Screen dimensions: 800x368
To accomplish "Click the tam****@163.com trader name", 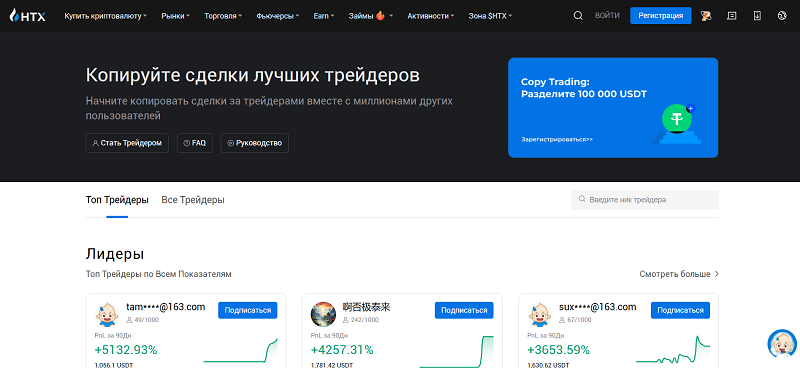I will 166,307.
